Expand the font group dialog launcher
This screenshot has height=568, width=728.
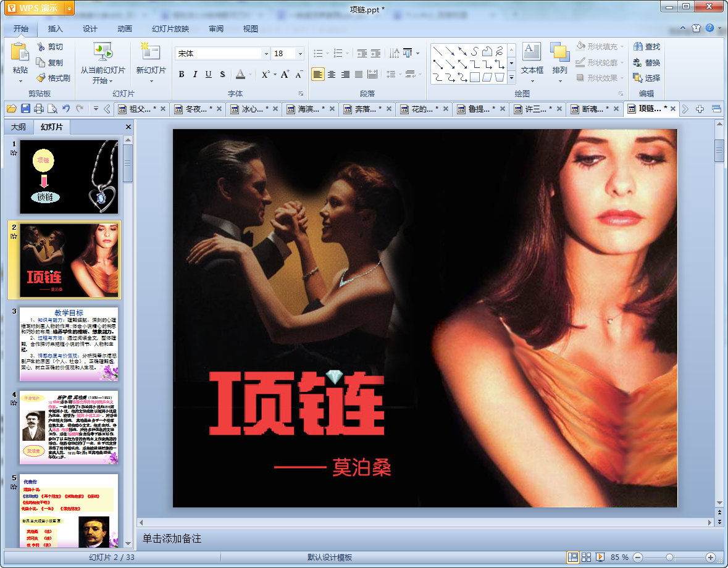[x=301, y=94]
